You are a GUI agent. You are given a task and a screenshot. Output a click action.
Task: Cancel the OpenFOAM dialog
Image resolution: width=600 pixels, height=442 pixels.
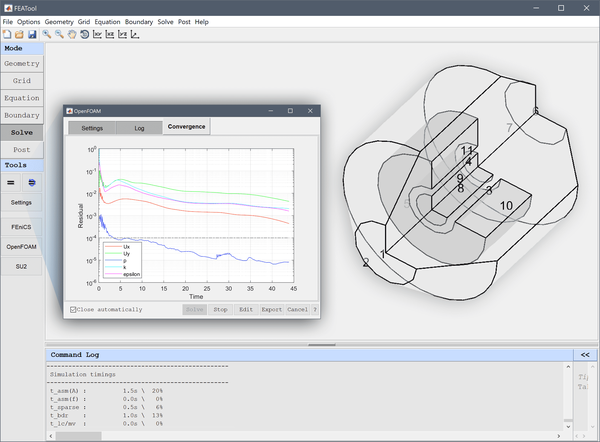pyautogui.click(x=297, y=310)
